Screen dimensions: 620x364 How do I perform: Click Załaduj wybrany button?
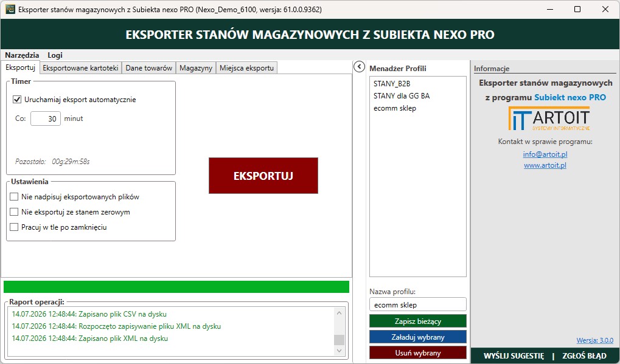[x=418, y=337]
